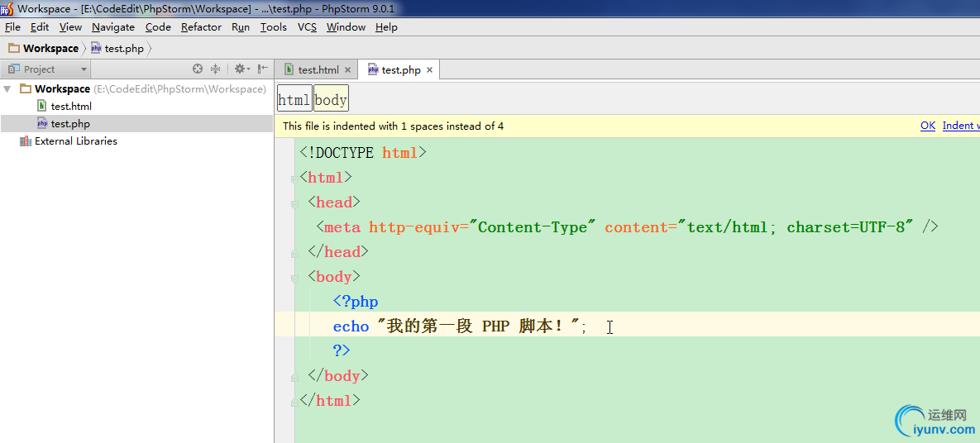980x443 pixels.
Task: Select the test.php editor tab
Action: [400, 70]
